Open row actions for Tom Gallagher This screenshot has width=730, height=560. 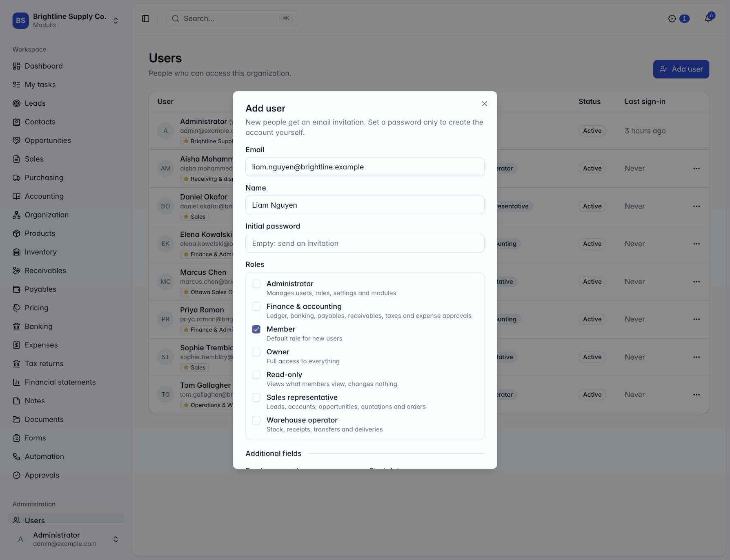click(x=697, y=395)
